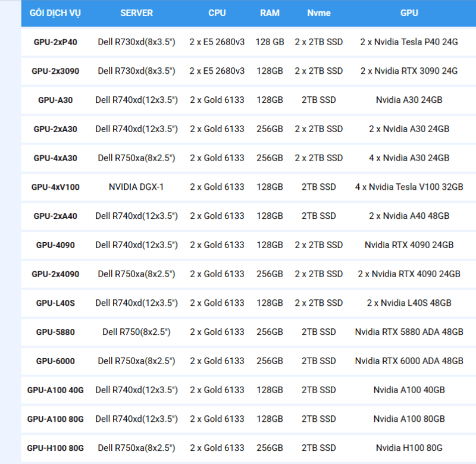Click the Nvme column header

pos(319,13)
